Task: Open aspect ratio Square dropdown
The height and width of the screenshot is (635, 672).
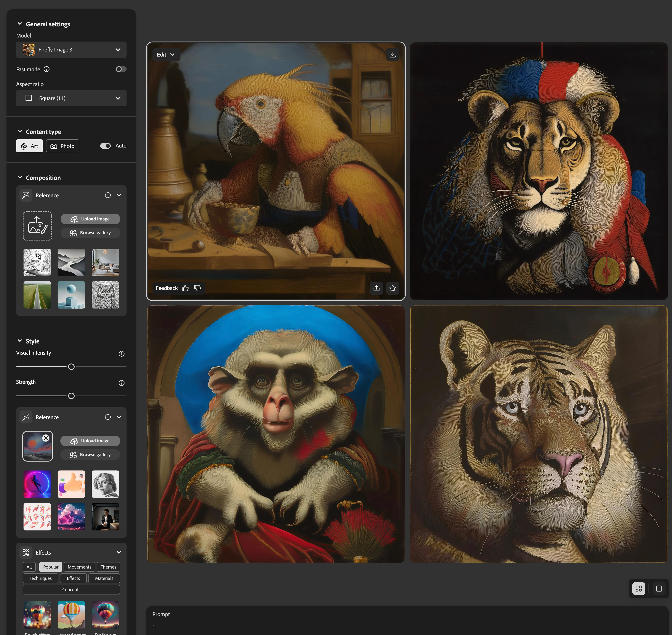Action: coord(71,98)
